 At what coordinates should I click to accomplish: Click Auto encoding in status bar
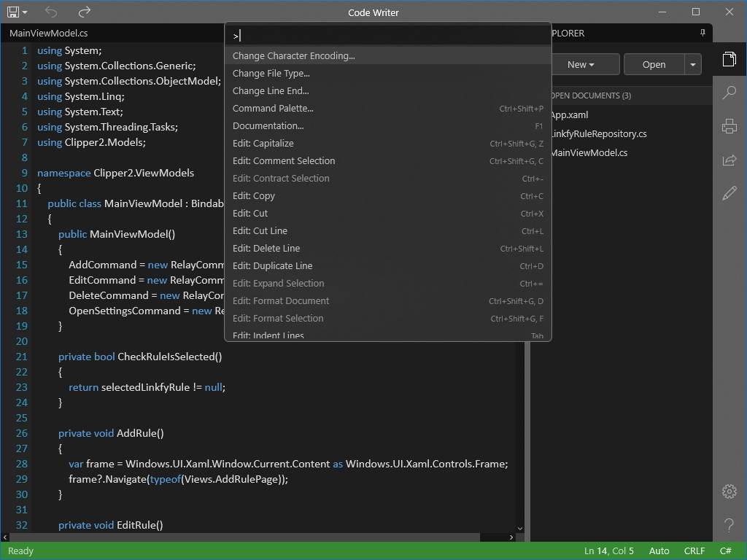point(659,551)
